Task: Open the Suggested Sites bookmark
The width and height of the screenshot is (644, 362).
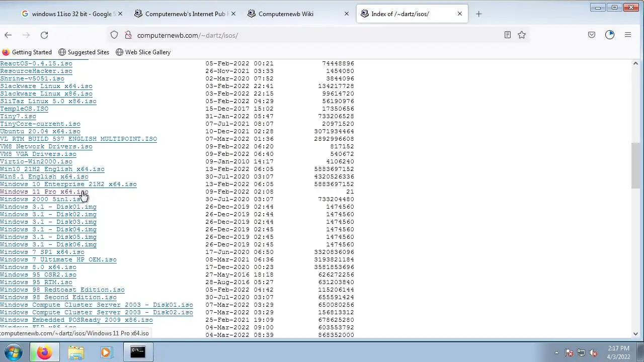Action: [84, 52]
